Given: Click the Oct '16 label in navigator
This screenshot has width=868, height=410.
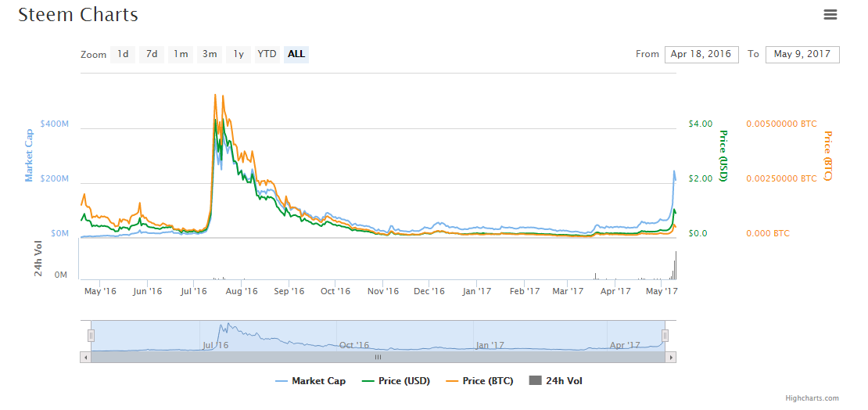Looking at the screenshot, I should (353, 345).
